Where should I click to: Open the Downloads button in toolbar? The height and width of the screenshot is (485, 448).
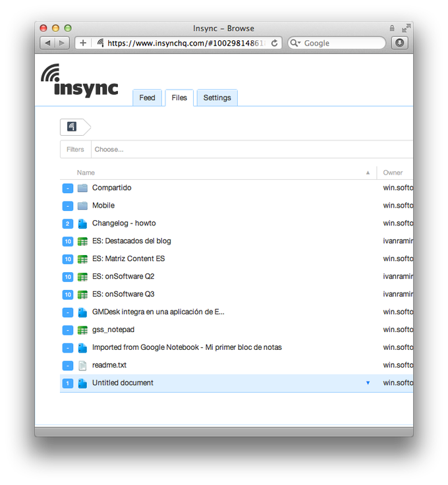point(399,43)
